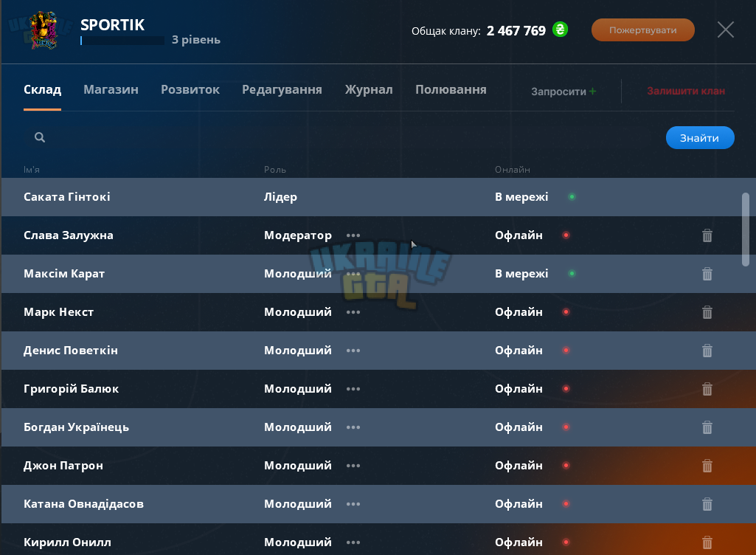Screen dimensions: 756x555
Task: Click the name Кирилл Онилл
Action: coord(68,542)
